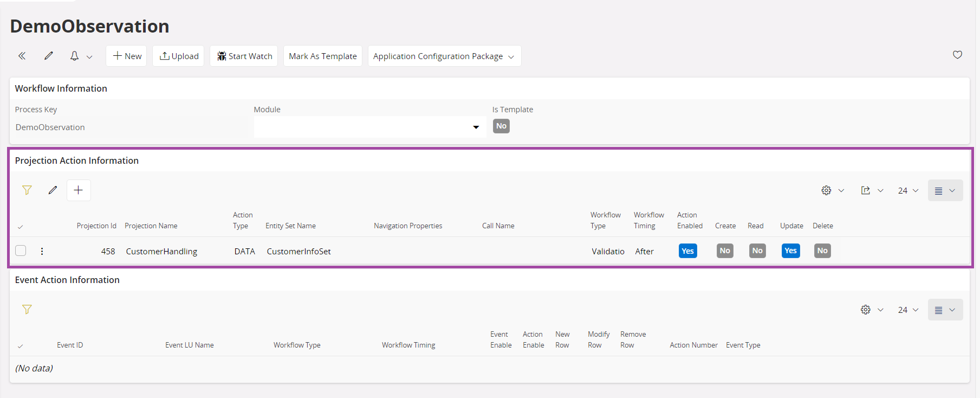Click the double-chevron back navigation icon
980x398 pixels.
point(22,56)
